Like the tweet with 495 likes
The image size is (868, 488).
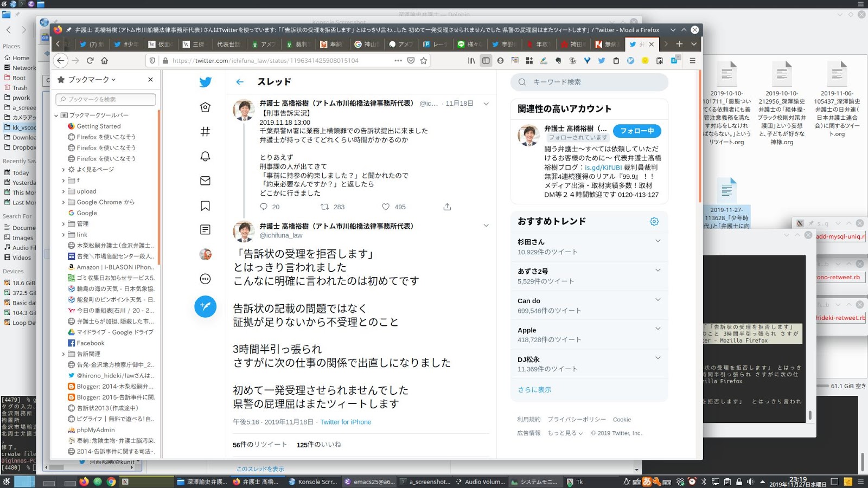(x=386, y=207)
